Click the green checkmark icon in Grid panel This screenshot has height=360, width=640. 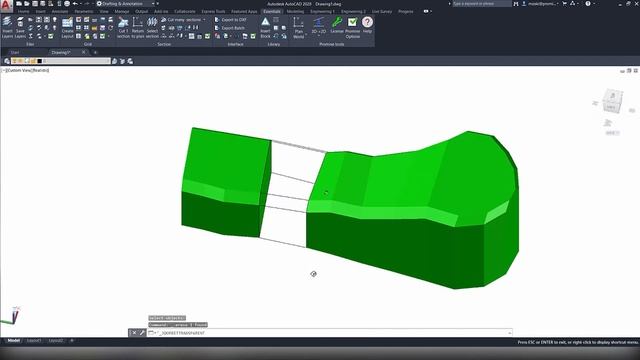(102, 36)
